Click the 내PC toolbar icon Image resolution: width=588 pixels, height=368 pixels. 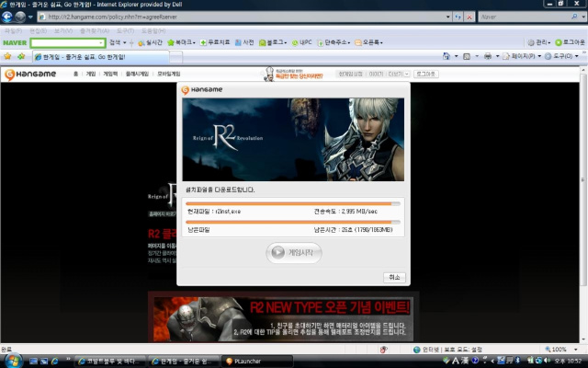(x=302, y=43)
